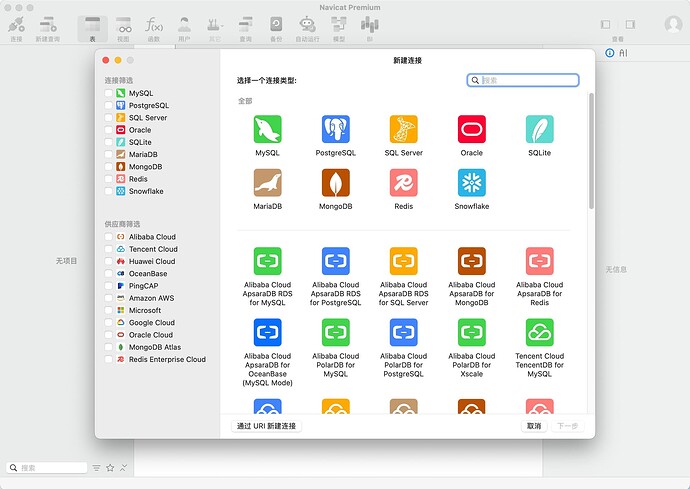This screenshot has height=489, width=690.
Task: Check the Oracle connection filter
Action: tap(108, 130)
